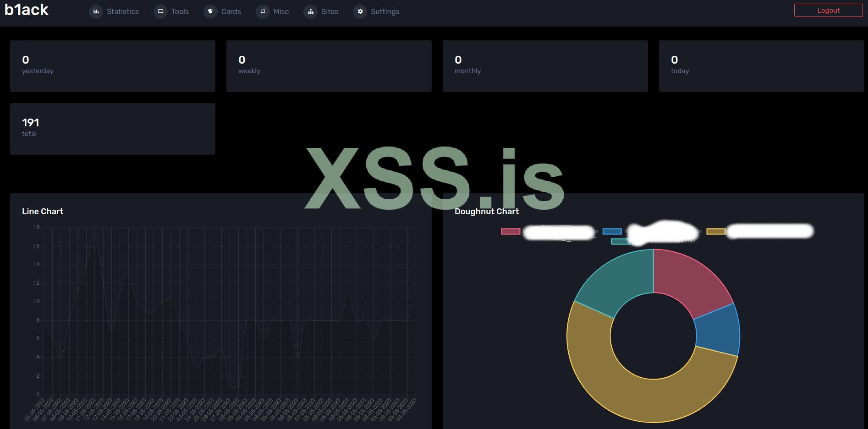
Task: Open the Cards menu item
Action: [222, 11]
